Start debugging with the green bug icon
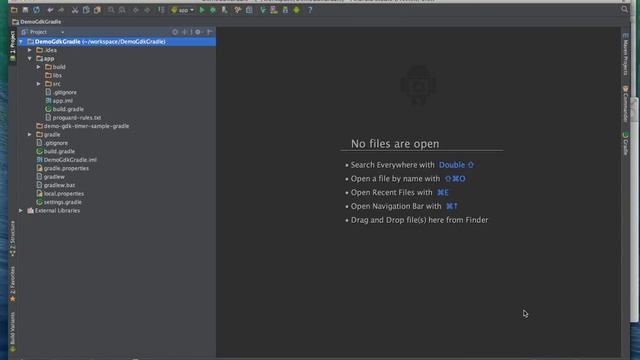640x360 pixels. (x=213, y=10)
